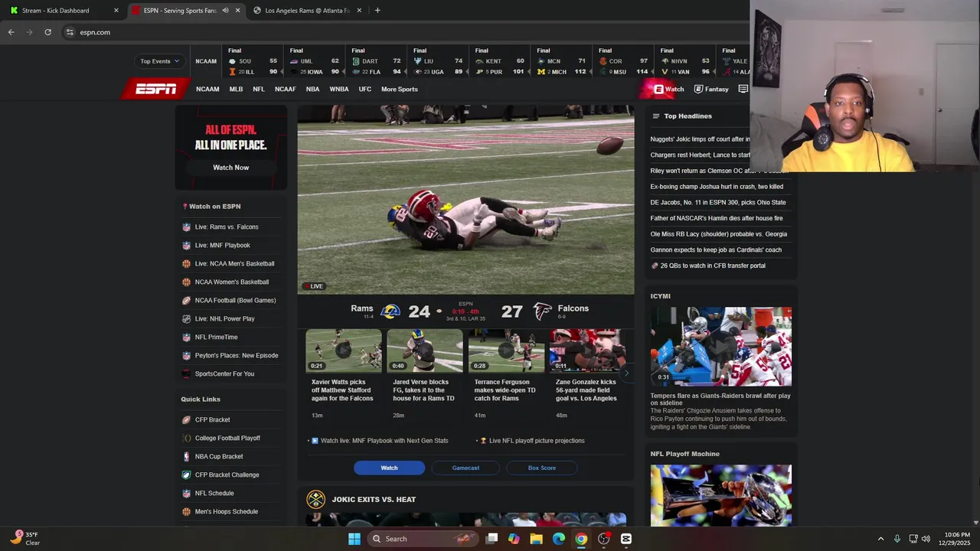This screenshot has height=551, width=980.
Task: Open the NBA menu in the nav bar
Action: (312, 90)
